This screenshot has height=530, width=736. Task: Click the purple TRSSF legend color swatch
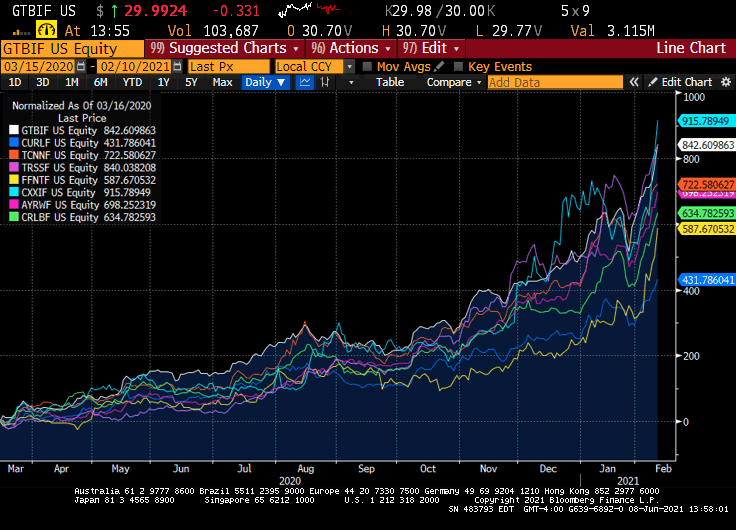coord(14,168)
